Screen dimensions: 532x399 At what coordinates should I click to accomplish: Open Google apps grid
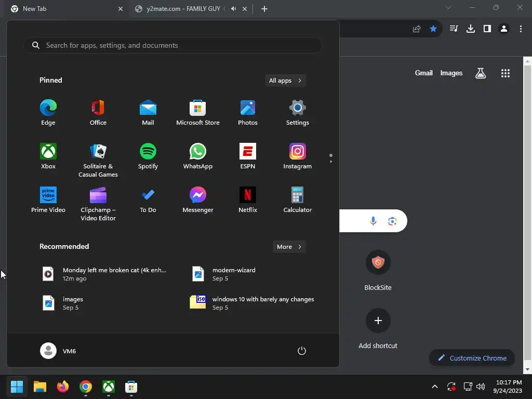pos(505,73)
